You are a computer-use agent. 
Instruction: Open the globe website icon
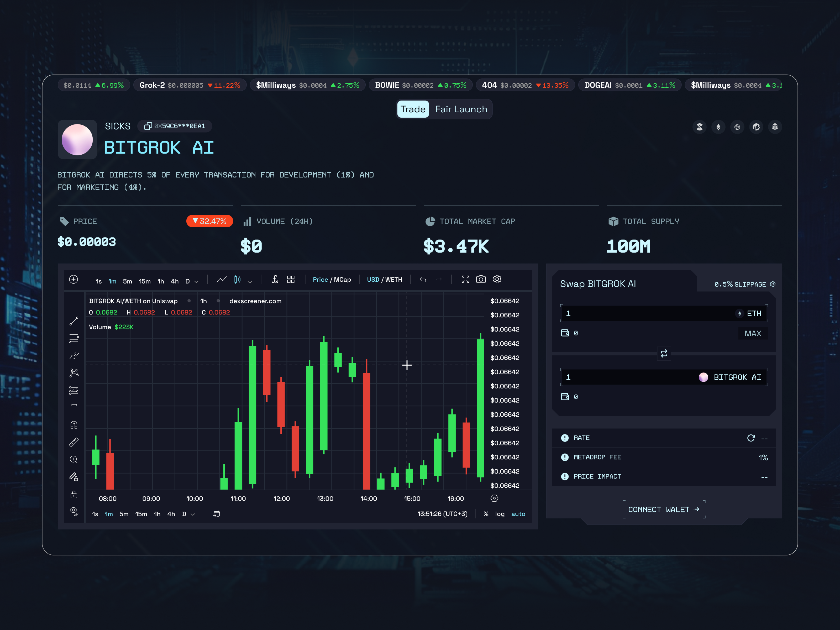pos(737,127)
